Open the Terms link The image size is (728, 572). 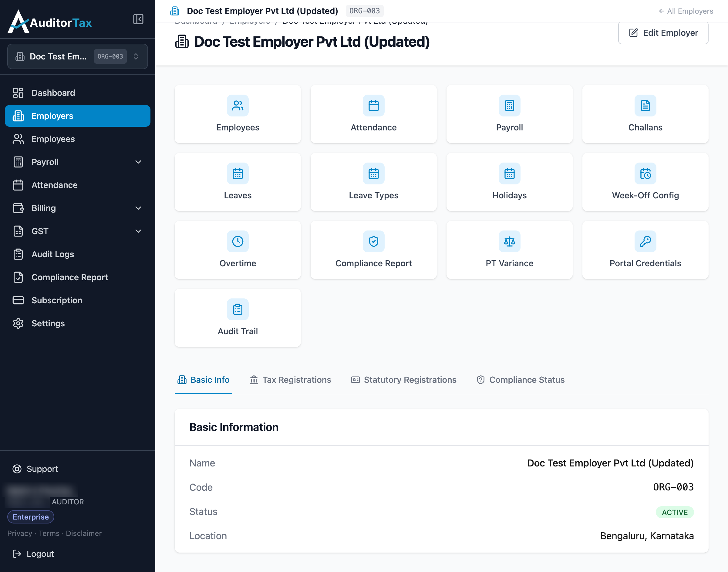click(49, 533)
